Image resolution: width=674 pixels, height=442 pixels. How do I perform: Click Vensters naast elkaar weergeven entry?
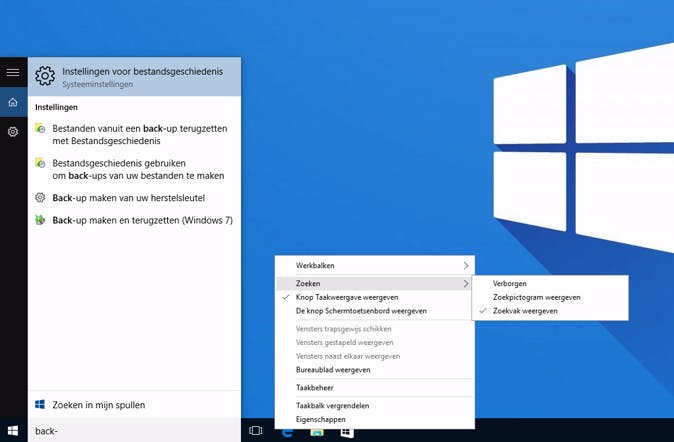375,356
